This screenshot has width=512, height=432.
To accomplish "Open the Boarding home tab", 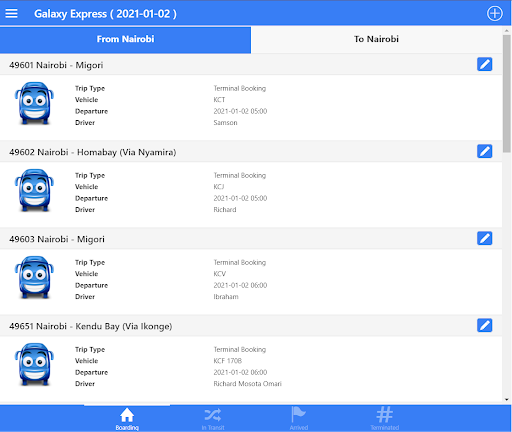I will pyautogui.click(x=127, y=419).
